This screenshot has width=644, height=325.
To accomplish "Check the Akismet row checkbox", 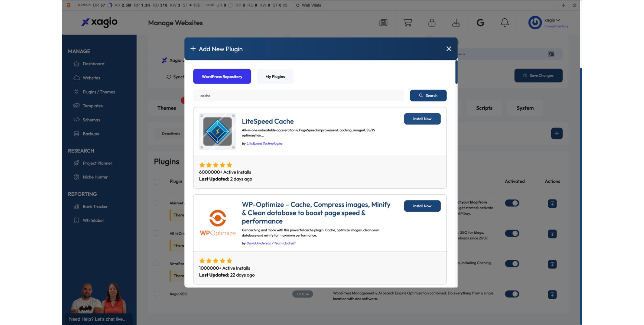I will [x=156, y=203].
